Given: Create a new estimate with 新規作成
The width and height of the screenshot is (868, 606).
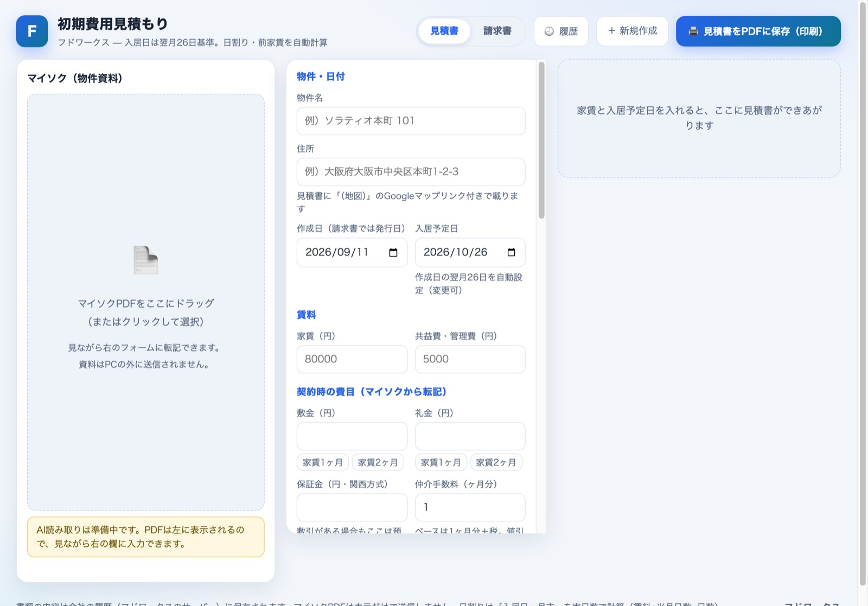Looking at the screenshot, I should 632,31.
